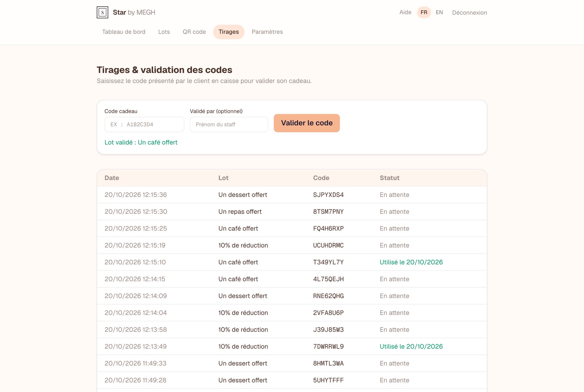Click the Valider le code button
584x392 pixels.
(x=307, y=123)
